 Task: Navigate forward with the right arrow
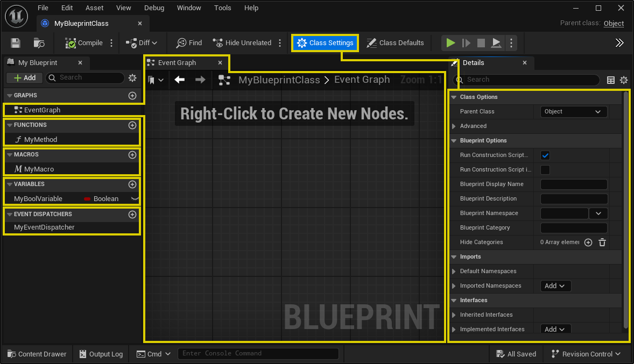click(200, 80)
